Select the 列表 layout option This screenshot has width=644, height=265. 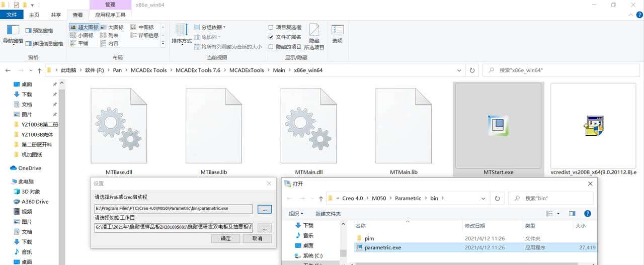tap(109, 35)
